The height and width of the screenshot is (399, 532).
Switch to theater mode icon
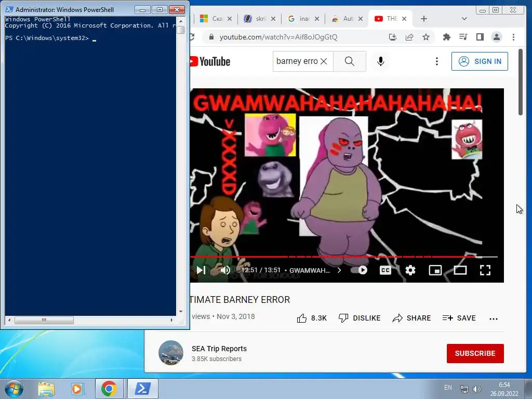click(x=460, y=270)
